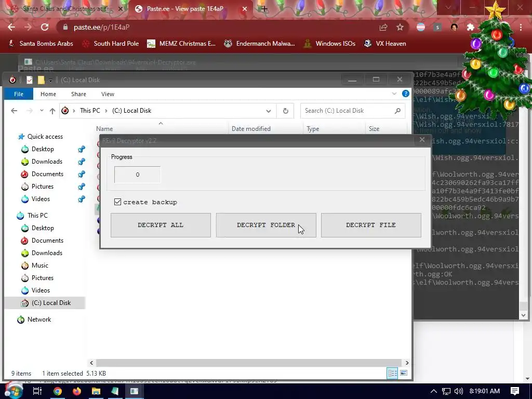Refresh the Explorer folder view
The width and height of the screenshot is (532, 399).
pyautogui.click(x=285, y=111)
